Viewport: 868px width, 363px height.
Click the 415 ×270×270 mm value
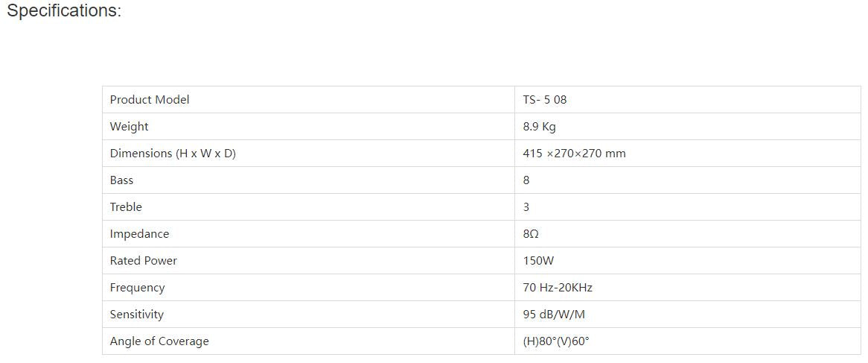(x=574, y=154)
